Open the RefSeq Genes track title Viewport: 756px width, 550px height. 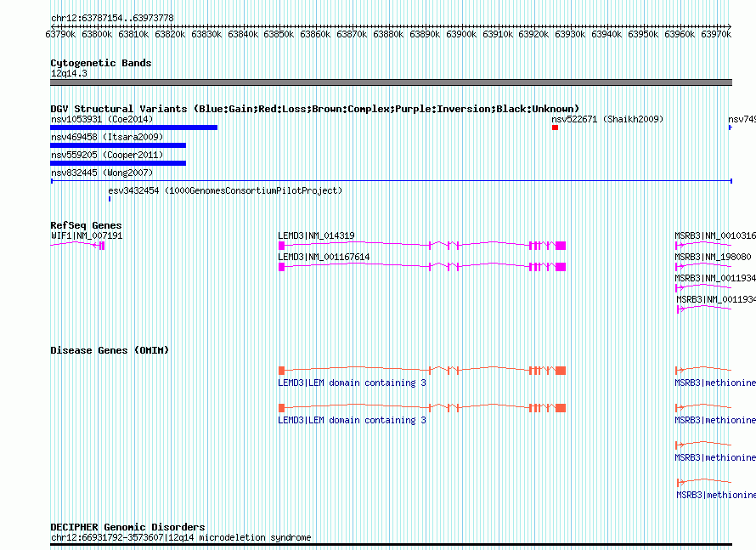(86, 225)
